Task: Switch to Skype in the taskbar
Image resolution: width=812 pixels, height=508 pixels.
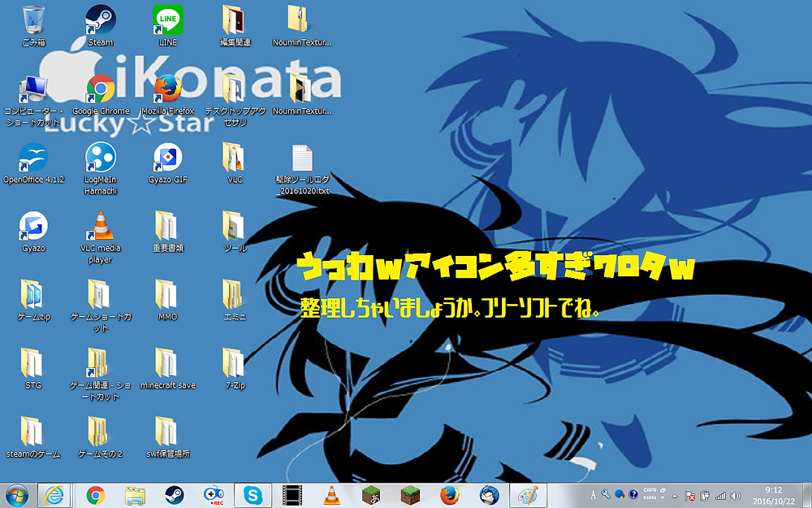Action: click(253, 496)
